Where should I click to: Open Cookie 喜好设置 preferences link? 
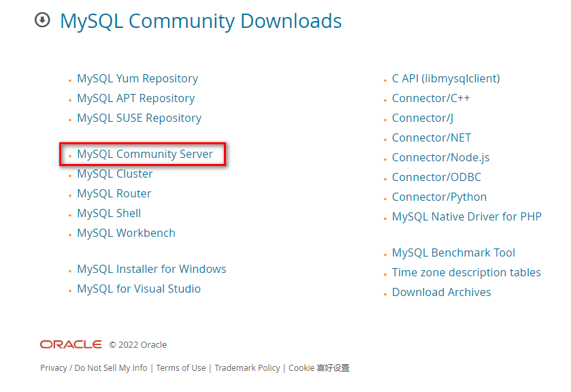click(319, 368)
